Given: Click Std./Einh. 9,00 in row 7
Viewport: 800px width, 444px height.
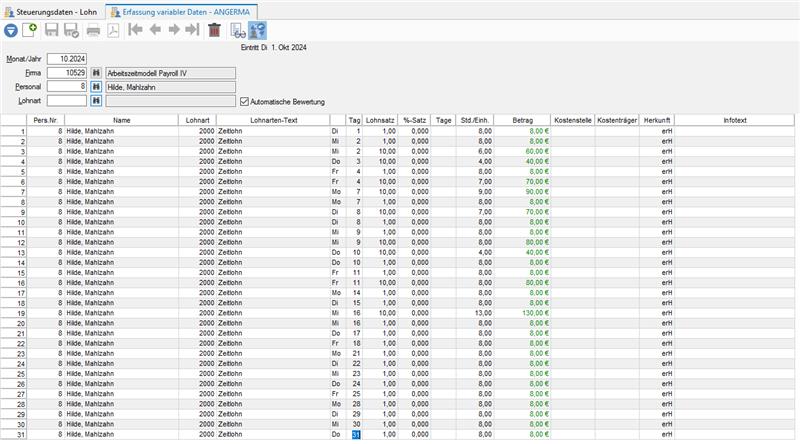Looking at the screenshot, I should [x=475, y=192].
